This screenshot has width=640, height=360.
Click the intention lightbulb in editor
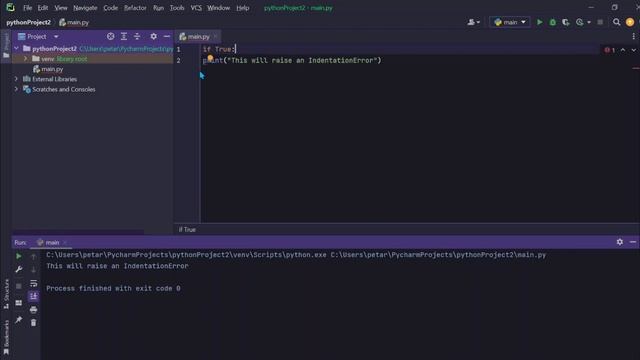click(210, 59)
